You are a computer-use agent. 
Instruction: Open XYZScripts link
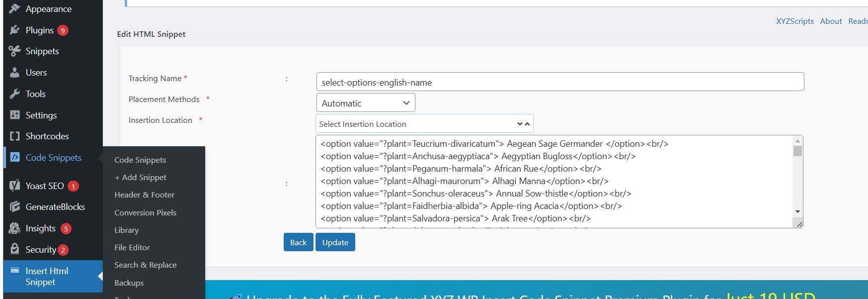click(x=795, y=21)
